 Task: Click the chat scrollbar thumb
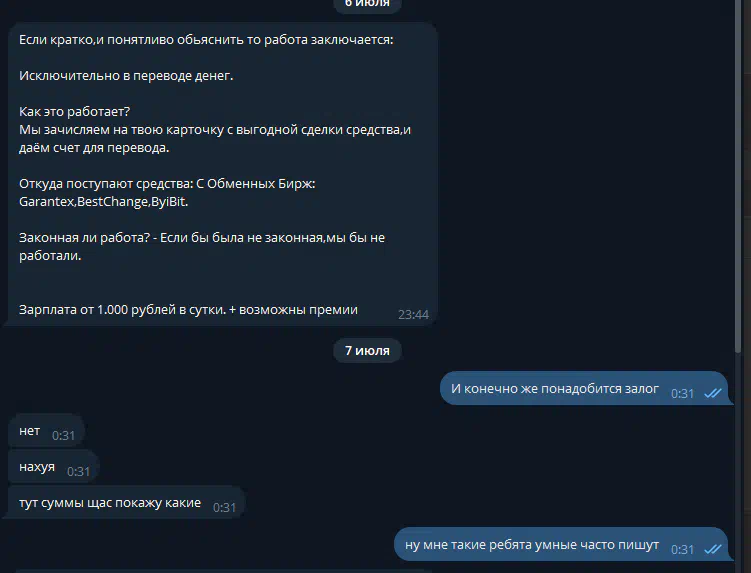(x=738, y=176)
